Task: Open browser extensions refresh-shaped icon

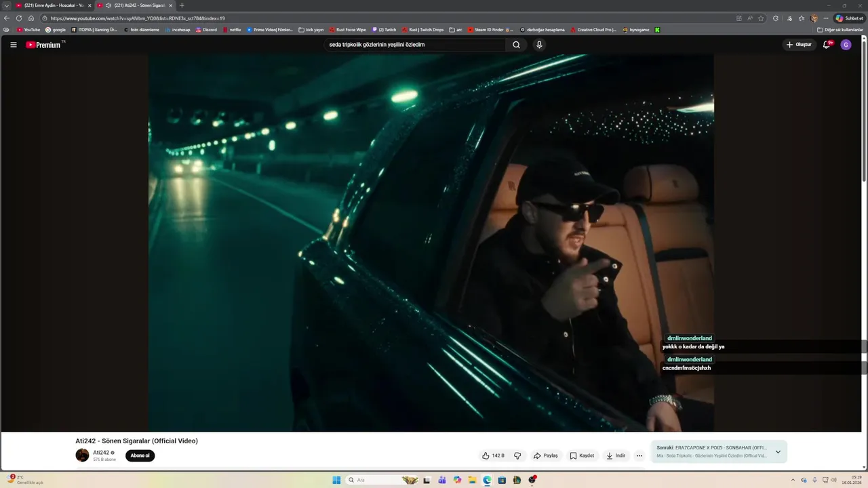Action: click(776, 18)
